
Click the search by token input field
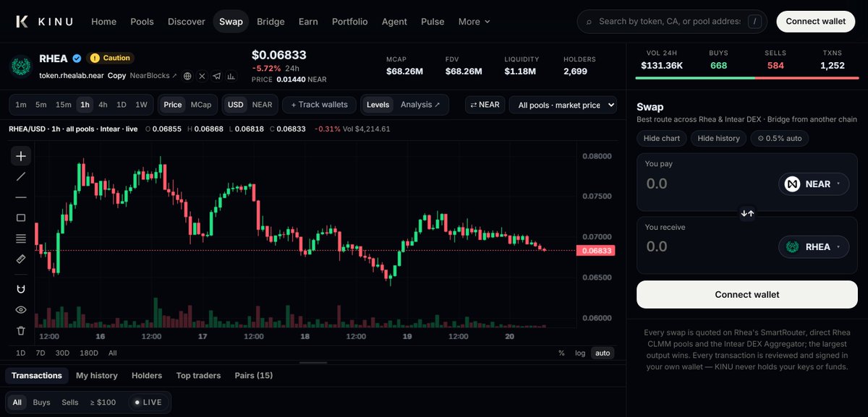tap(670, 22)
